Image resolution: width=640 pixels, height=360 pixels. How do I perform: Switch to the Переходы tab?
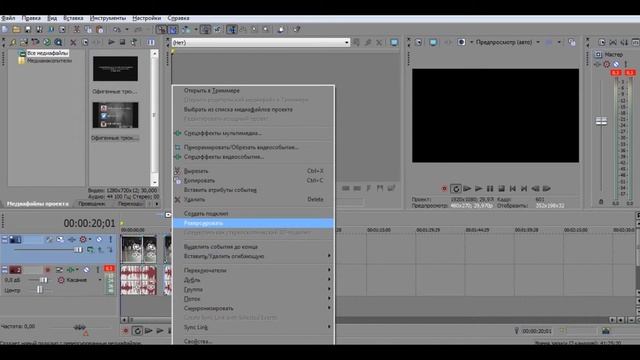[x=130, y=203]
